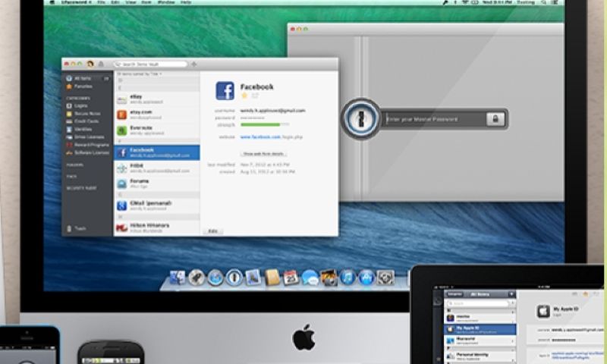Viewport: 607px width, 364px height.
Task: Open the Mail stamp icon in the Dock
Action: (253, 278)
